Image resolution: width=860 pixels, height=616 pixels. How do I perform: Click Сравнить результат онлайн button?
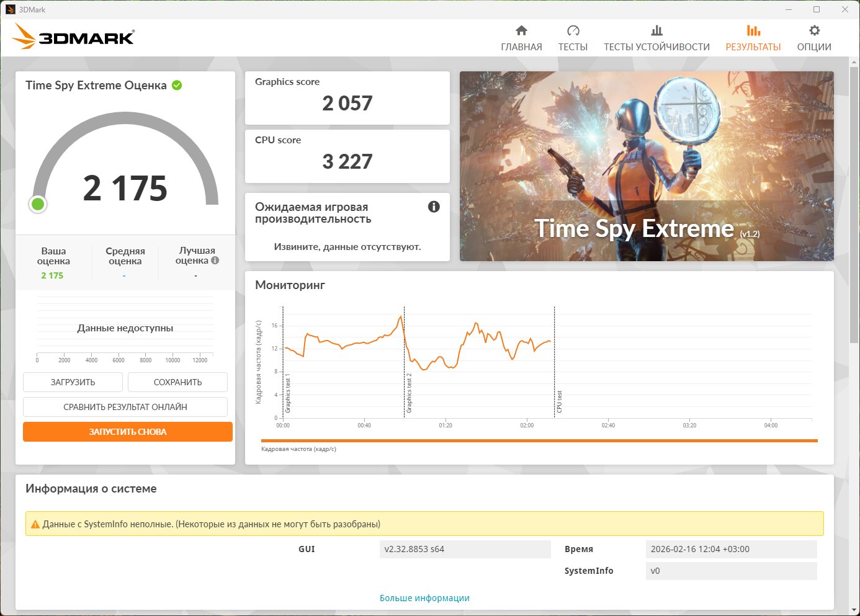[125, 407]
